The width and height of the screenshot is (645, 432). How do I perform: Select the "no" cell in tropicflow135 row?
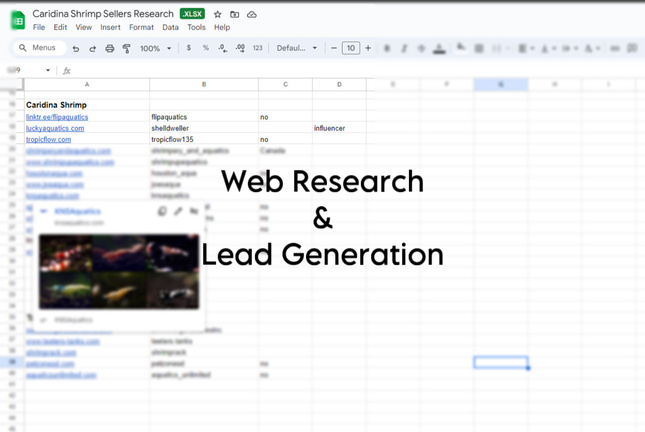point(285,139)
